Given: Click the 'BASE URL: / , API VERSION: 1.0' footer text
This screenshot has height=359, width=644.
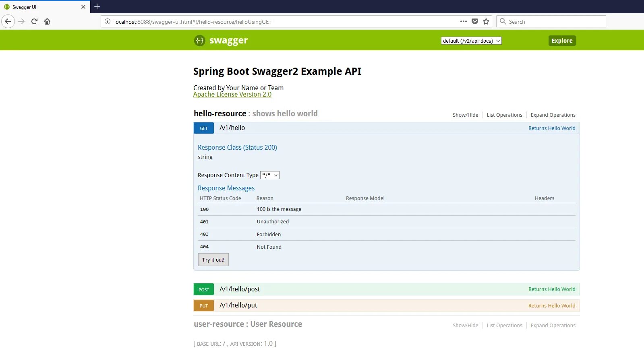Looking at the screenshot, I should 235,343.
